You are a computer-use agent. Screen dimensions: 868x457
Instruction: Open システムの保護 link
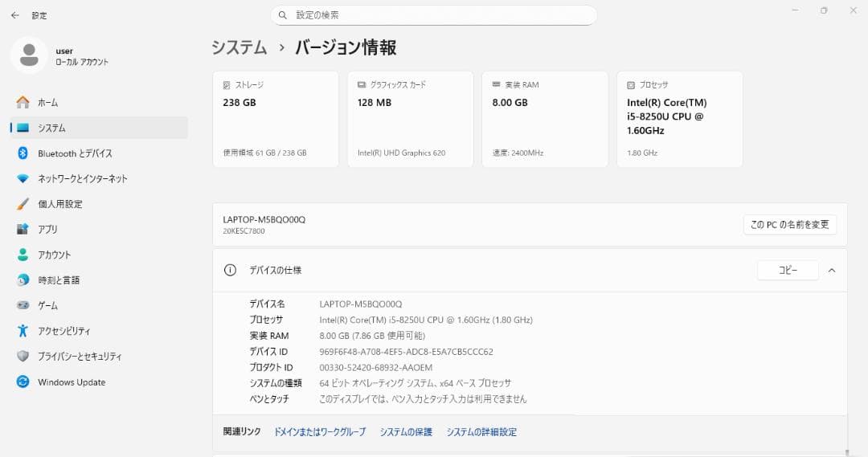tap(406, 431)
